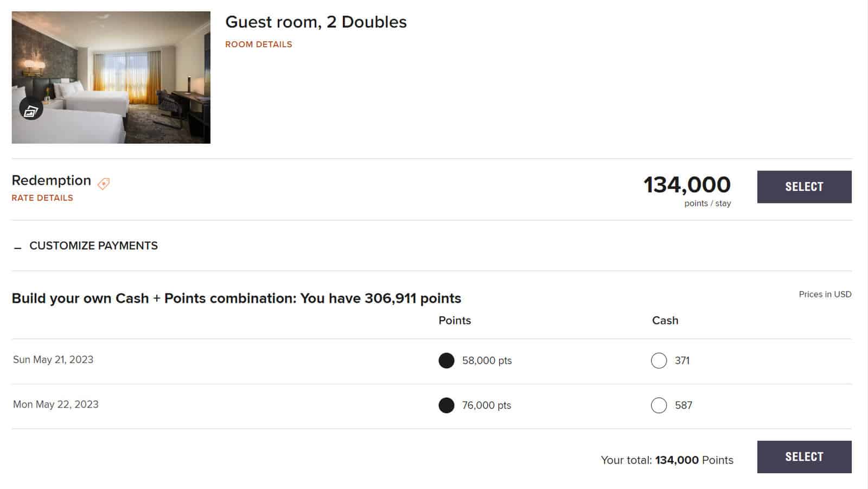Screen dimensions: 868x489
Task: Click the Redemption rate tag icon
Action: pos(104,184)
